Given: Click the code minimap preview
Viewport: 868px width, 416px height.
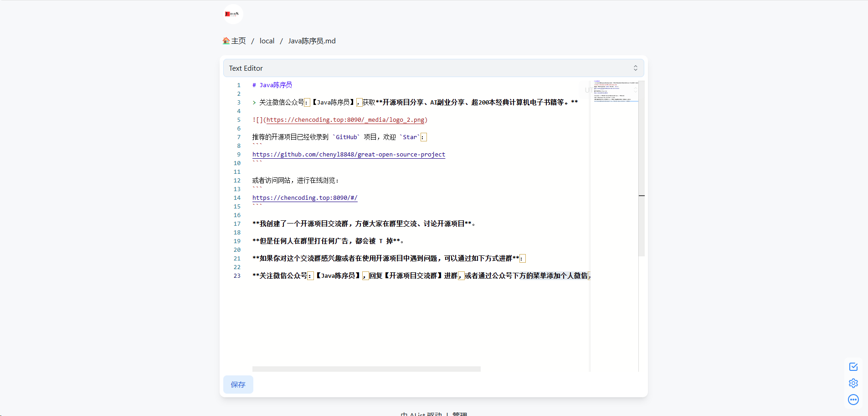Looking at the screenshot, I should click(614, 91).
